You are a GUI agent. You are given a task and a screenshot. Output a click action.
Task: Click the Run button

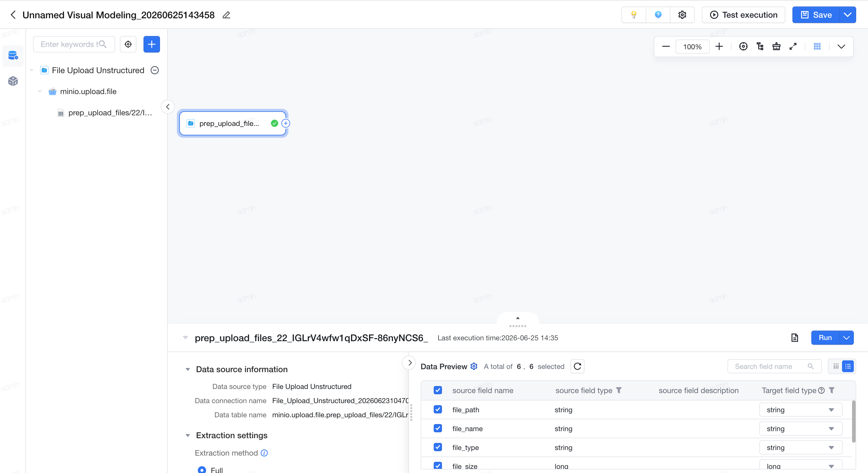tap(825, 338)
